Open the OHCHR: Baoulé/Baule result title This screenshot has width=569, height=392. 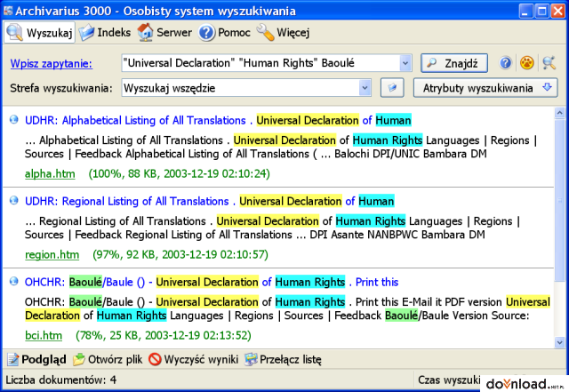point(212,282)
